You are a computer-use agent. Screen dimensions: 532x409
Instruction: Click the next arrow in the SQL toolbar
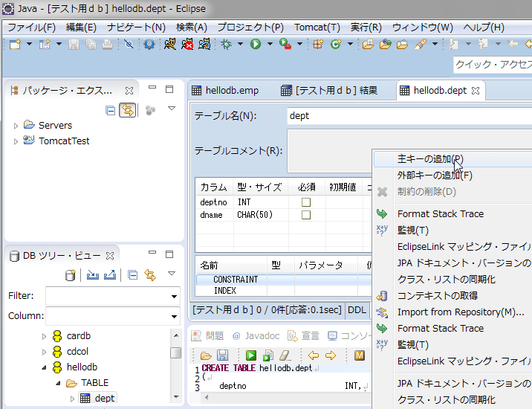pyautogui.click(x=330, y=355)
